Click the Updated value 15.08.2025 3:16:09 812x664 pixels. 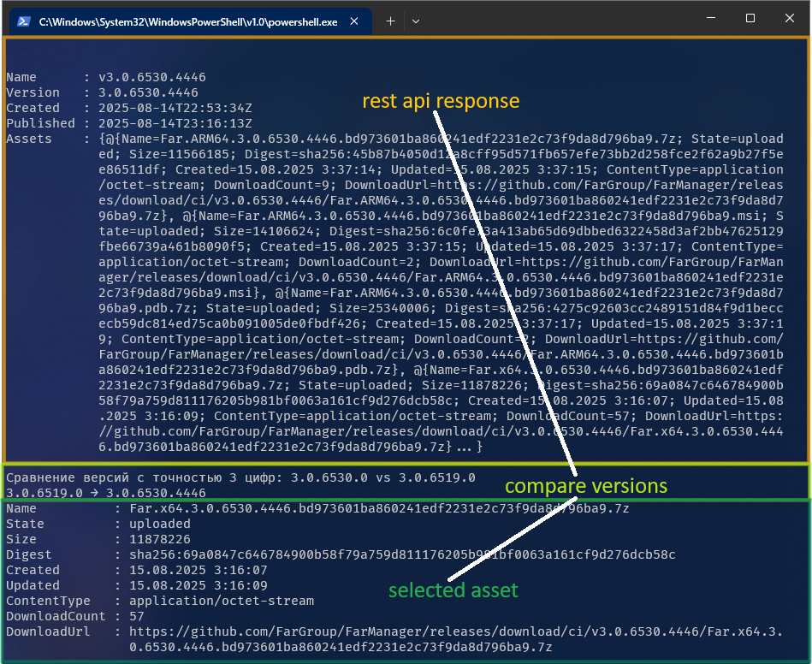pos(199,585)
